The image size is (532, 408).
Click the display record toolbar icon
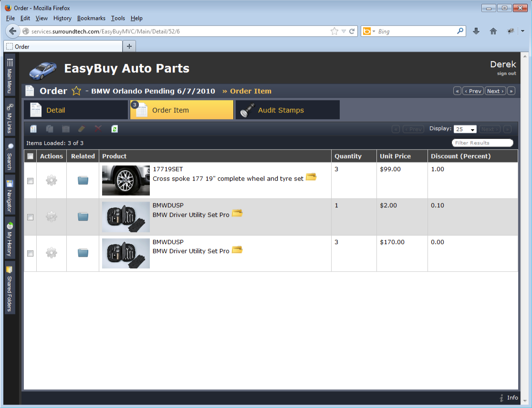tap(66, 129)
